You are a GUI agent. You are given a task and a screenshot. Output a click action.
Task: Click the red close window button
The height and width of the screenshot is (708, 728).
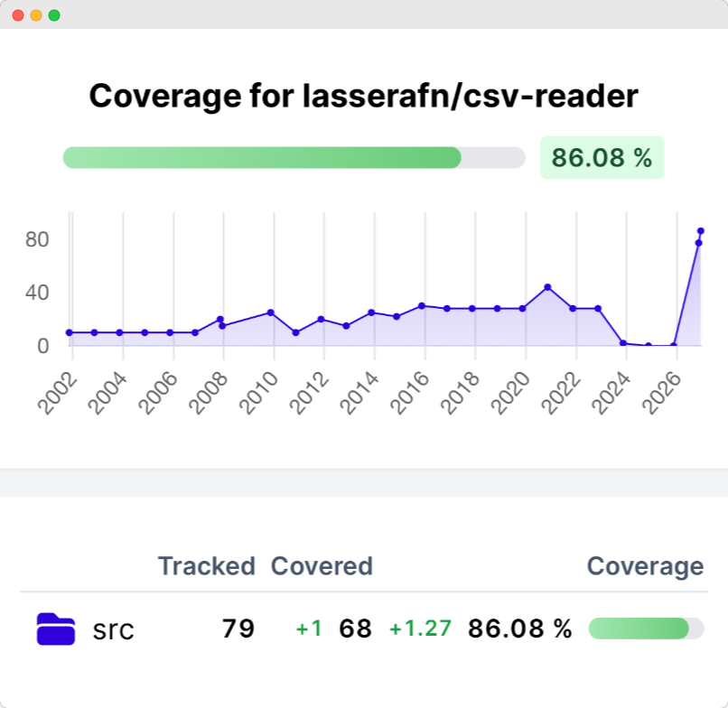point(18,15)
